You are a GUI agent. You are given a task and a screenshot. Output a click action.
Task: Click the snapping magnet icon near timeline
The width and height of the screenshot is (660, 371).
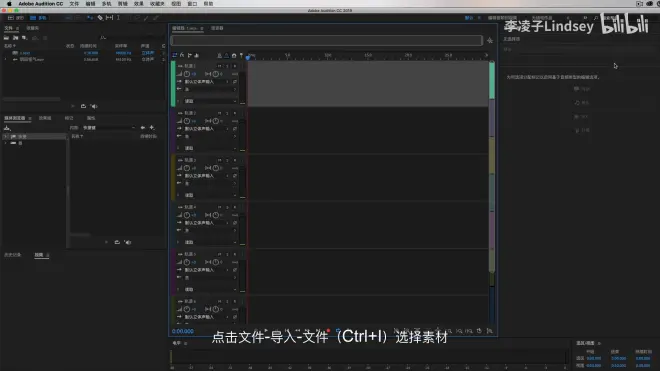(x=234, y=56)
